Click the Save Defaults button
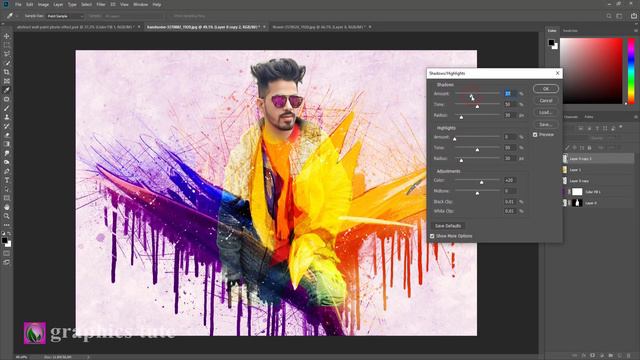Viewport: 640px width, 360px height. tap(448, 226)
